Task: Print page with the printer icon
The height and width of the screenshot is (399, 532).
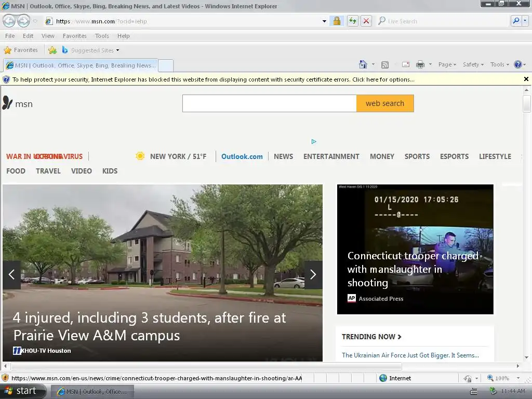Action: tap(420, 64)
